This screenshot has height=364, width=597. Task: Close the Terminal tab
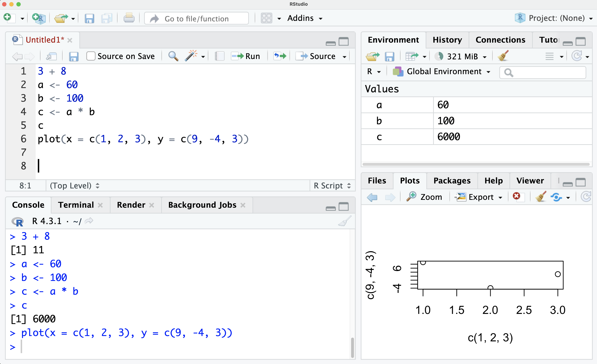100,205
